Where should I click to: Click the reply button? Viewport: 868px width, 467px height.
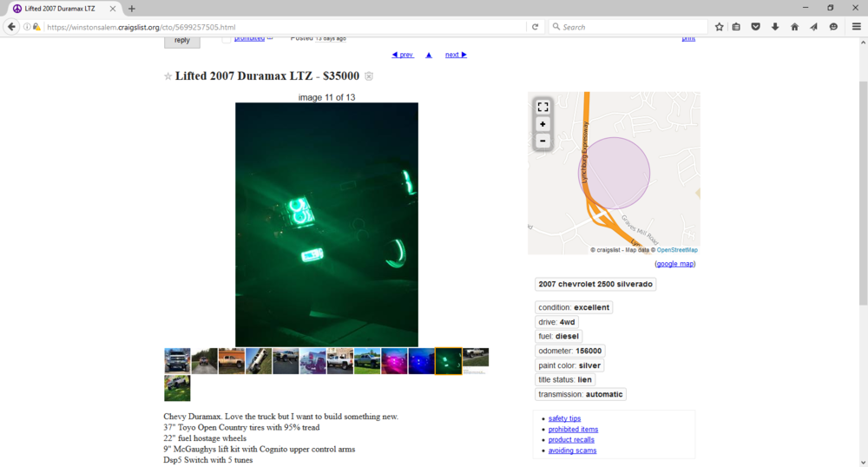coord(181,40)
